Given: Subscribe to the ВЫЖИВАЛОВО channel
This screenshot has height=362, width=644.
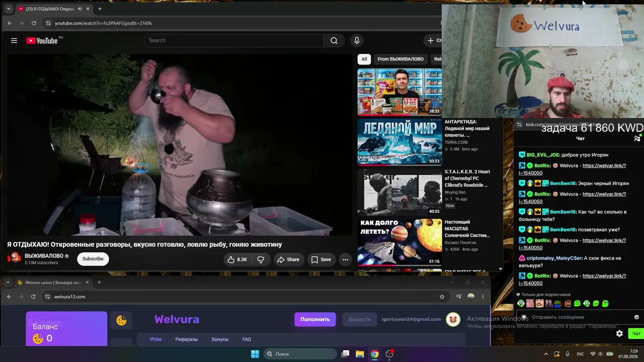Looking at the screenshot, I should 93,259.
